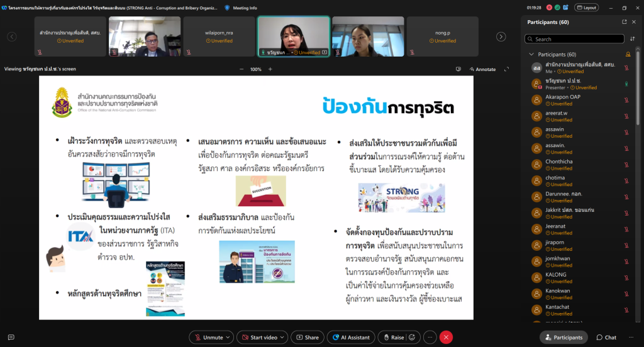
Task: Zoom out shared screen with minus
Action: 241,69
